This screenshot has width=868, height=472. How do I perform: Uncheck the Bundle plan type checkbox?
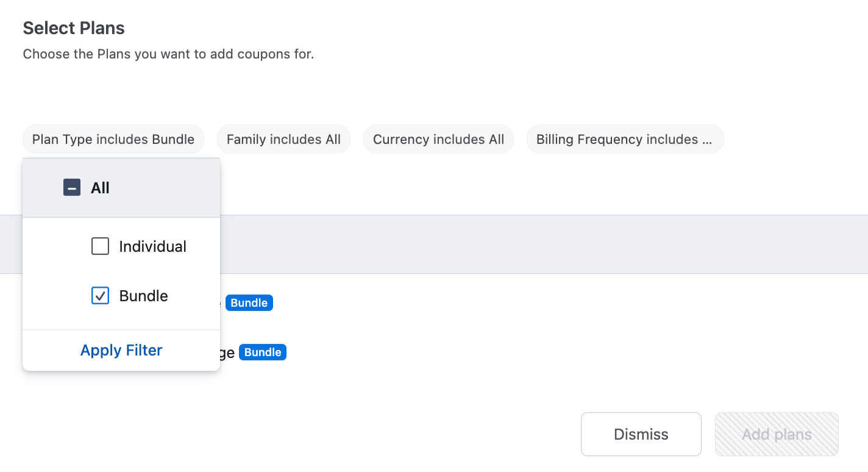pos(100,296)
